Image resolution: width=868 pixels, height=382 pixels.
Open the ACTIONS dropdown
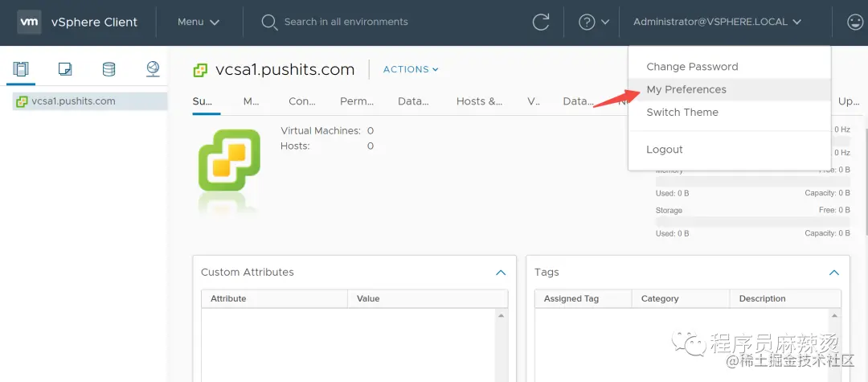[x=411, y=69]
